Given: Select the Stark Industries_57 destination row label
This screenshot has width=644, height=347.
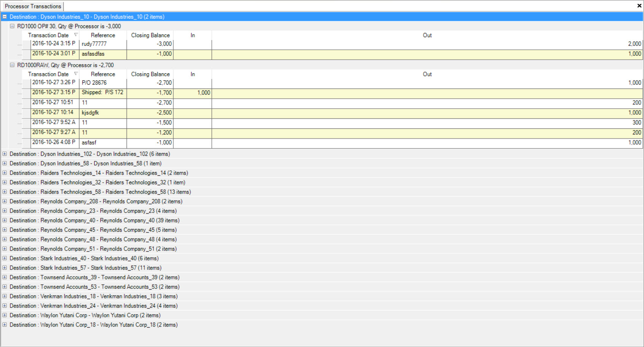Looking at the screenshot, I should (86, 268).
